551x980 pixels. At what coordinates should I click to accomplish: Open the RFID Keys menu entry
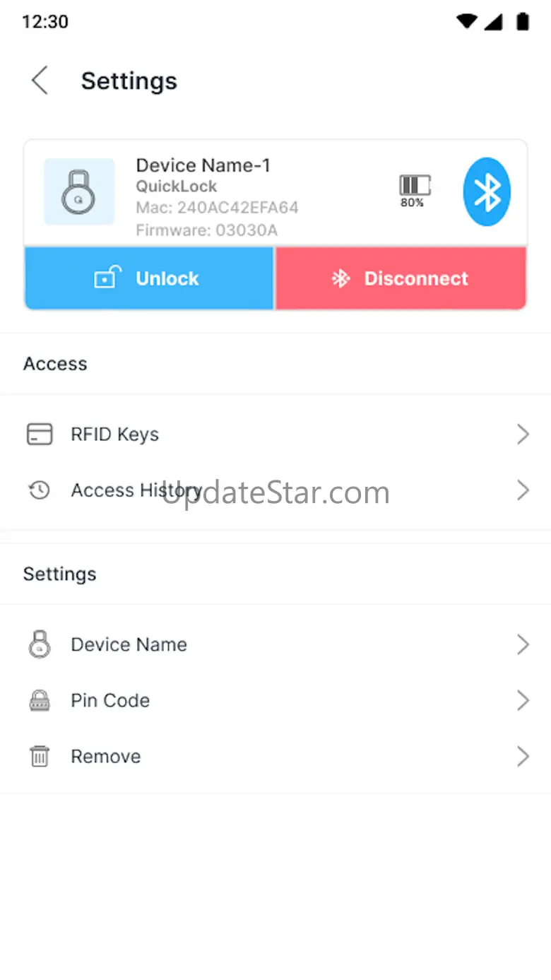pyautogui.click(x=275, y=434)
